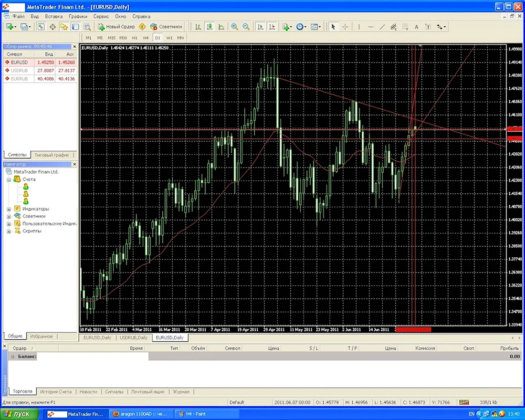Viewport: 525px width, 420px height.
Task: Open the Profiles toolbar icon
Action: tap(24, 27)
